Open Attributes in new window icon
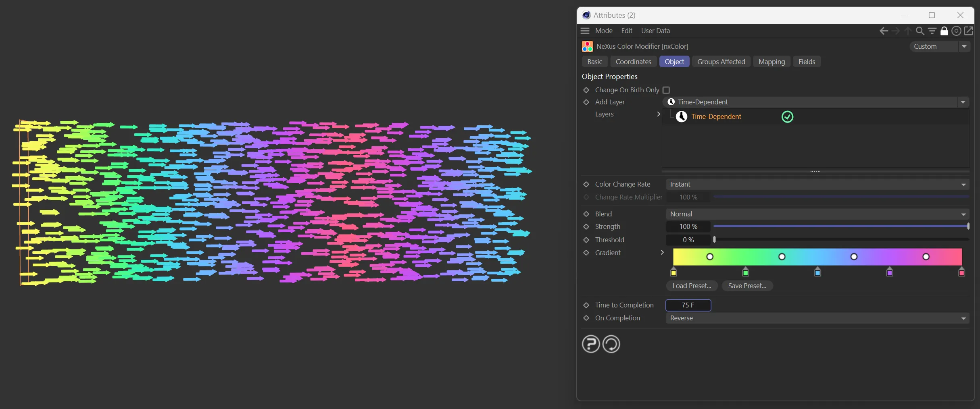 pyautogui.click(x=968, y=31)
